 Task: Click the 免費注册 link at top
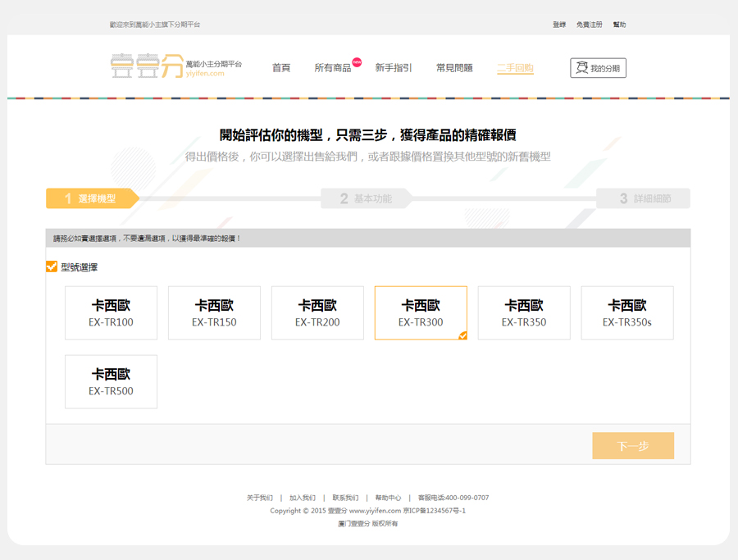590,25
